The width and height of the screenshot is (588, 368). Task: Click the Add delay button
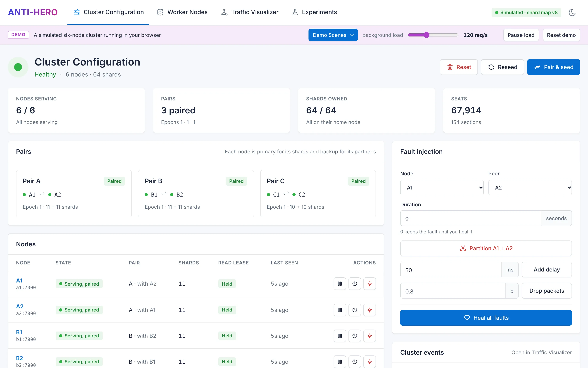(547, 270)
